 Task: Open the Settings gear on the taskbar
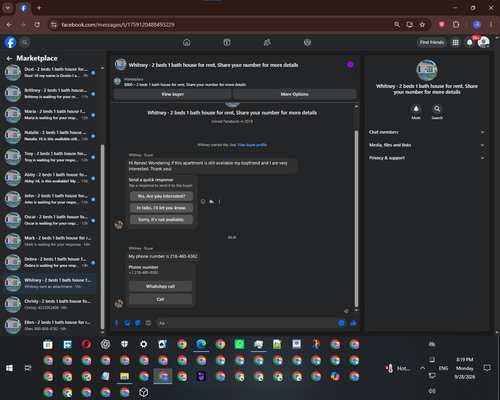click(x=144, y=344)
